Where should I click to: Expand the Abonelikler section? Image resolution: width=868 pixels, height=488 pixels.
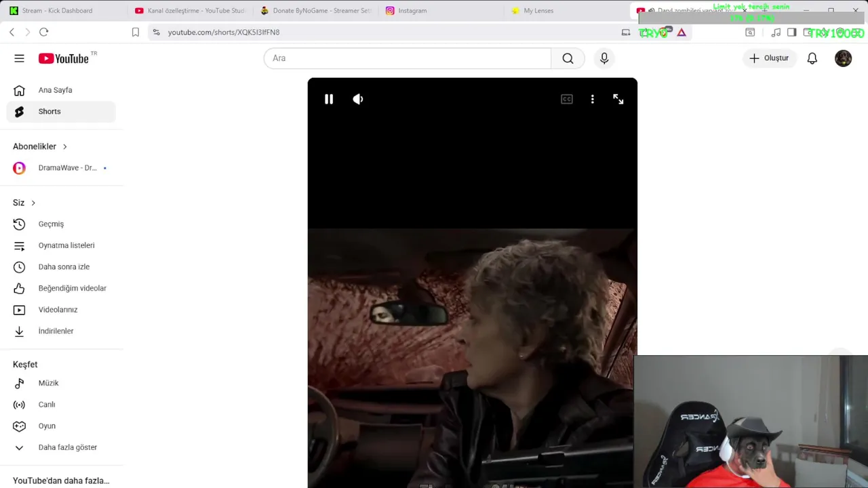(x=40, y=146)
